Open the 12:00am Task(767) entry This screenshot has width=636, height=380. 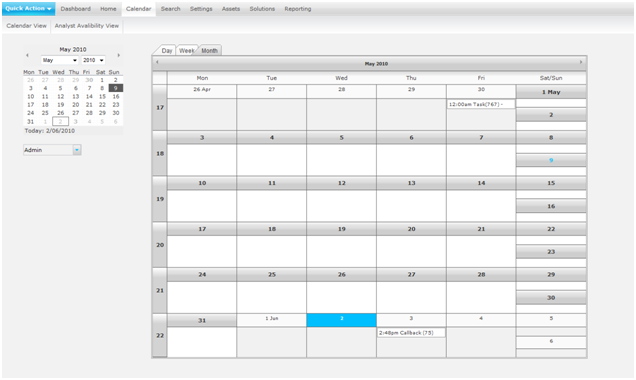coord(481,104)
